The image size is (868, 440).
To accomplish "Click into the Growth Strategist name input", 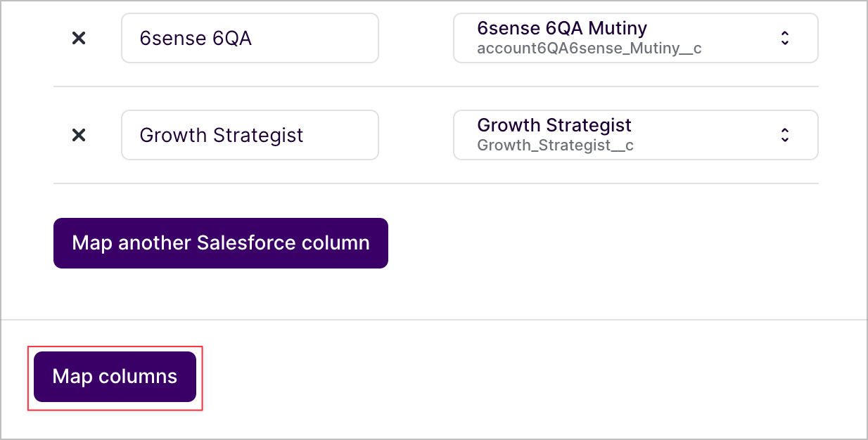I will point(250,135).
